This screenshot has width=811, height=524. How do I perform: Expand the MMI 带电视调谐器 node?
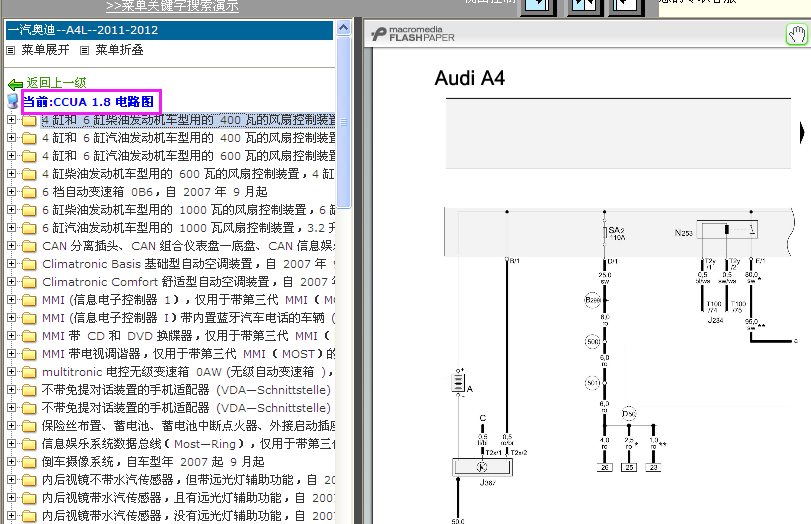[x=11, y=353]
